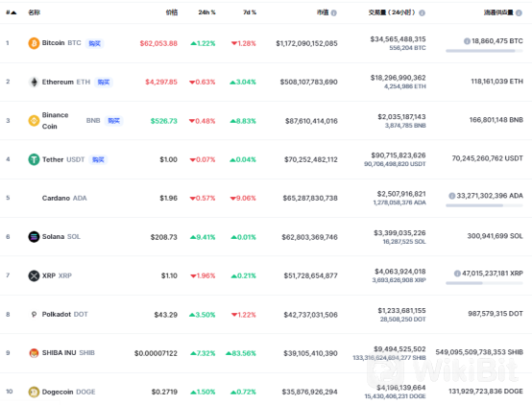
Task: Click XRP 24h change 1.96%
Action: point(203,275)
